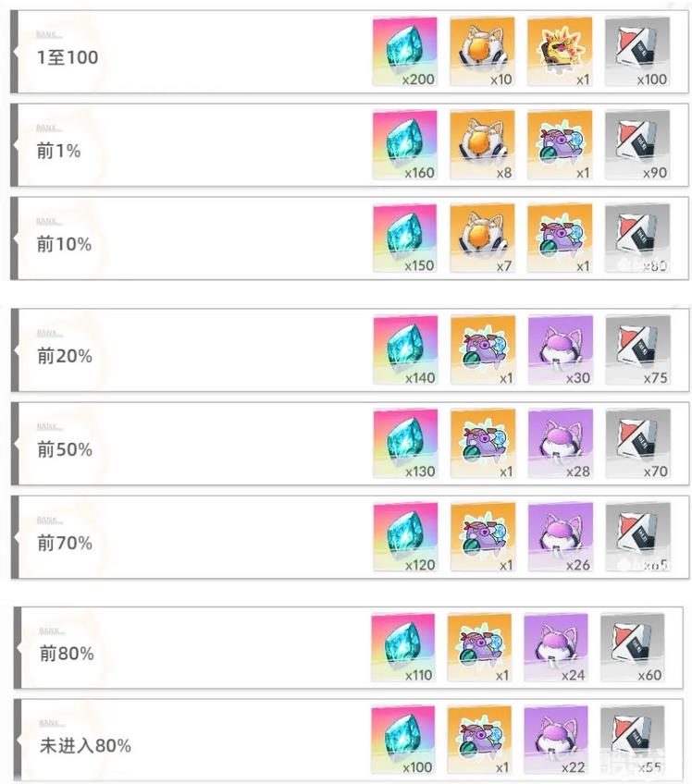Viewport: 692px width, 784px height.
Task: Click the x26 purple cat capsule icon
Action: [561, 537]
